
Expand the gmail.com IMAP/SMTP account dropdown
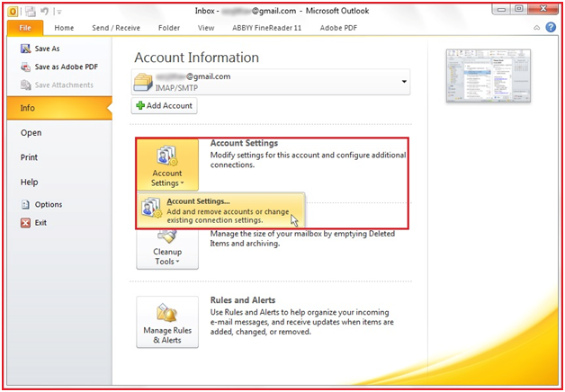404,82
